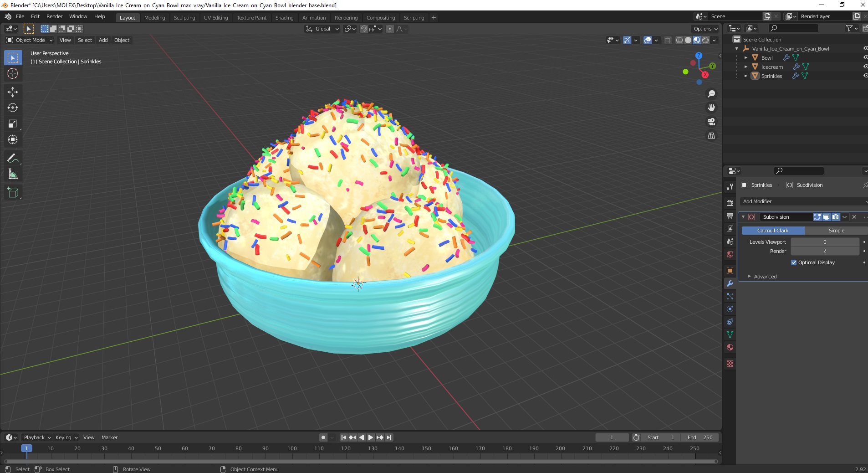Open the Options dropdown in viewport
The image size is (868, 473).
[705, 29]
